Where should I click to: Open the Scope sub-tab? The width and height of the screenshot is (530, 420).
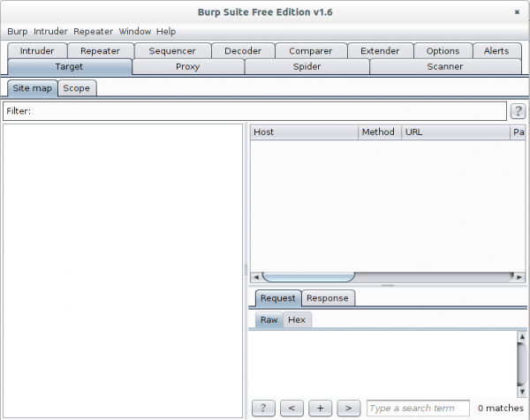[77, 88]
